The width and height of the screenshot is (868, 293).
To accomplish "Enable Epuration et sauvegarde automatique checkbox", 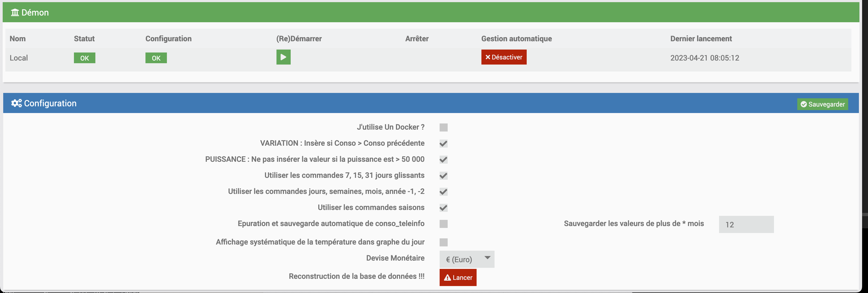I will point(443,224).
